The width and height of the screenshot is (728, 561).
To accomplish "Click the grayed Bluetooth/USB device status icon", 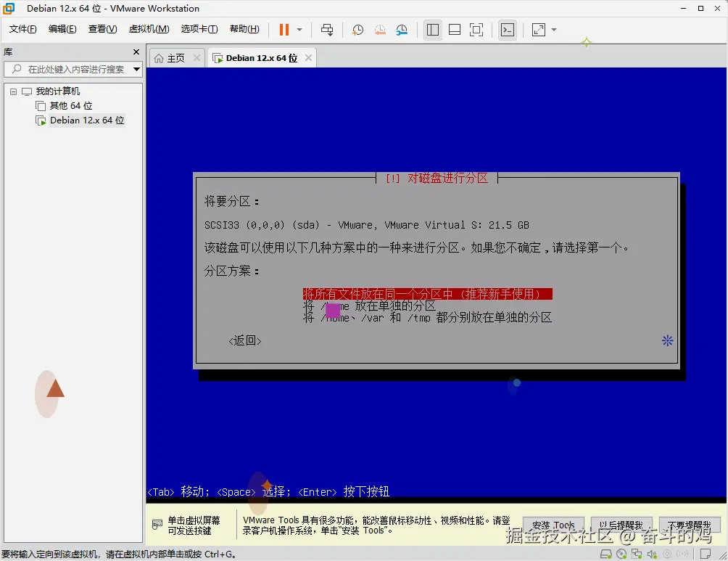I will 682,554.
